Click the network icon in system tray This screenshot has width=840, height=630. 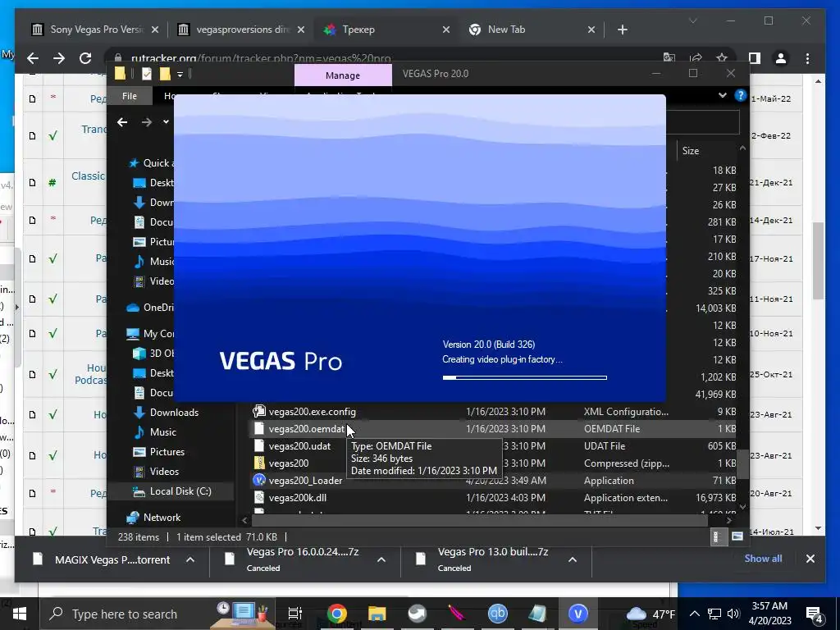[x=714, y=614]
